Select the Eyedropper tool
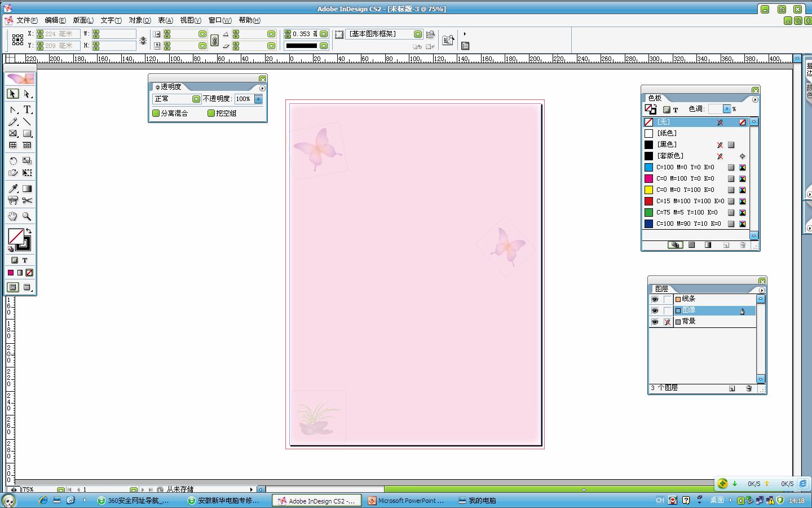The width and height of the screenshot is (812, 508). pyautogui.click(x=13, y=189)
